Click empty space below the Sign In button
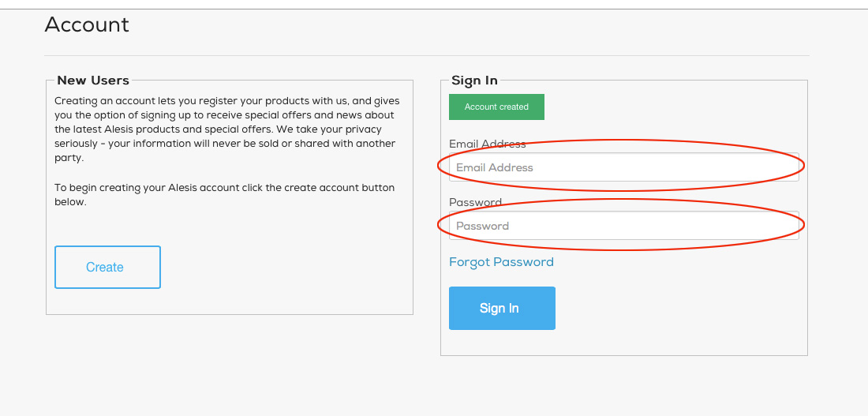Screen dimensions: 868x416 tap(502, 343)
